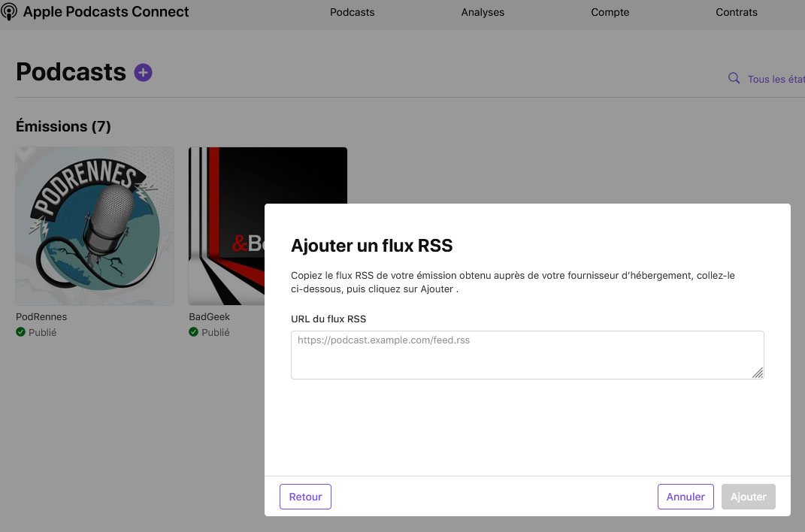
Task: Open the Podcasts menu in top navigation
Action: (x=352, y=12)
